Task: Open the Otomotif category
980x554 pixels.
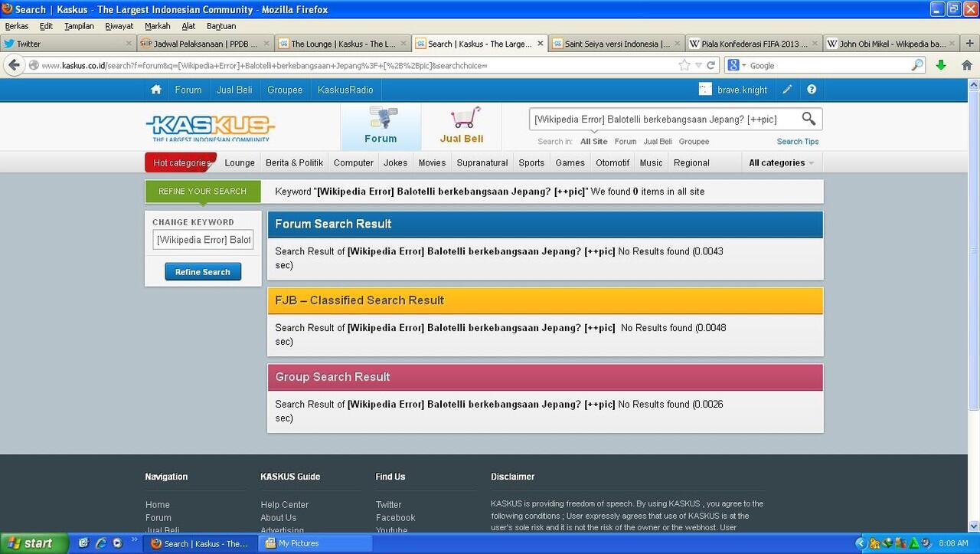Action: (612, 162)
